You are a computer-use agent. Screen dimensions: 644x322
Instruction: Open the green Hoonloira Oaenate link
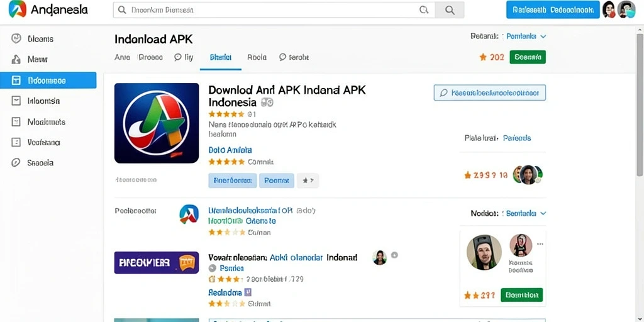tap(242, 221)
